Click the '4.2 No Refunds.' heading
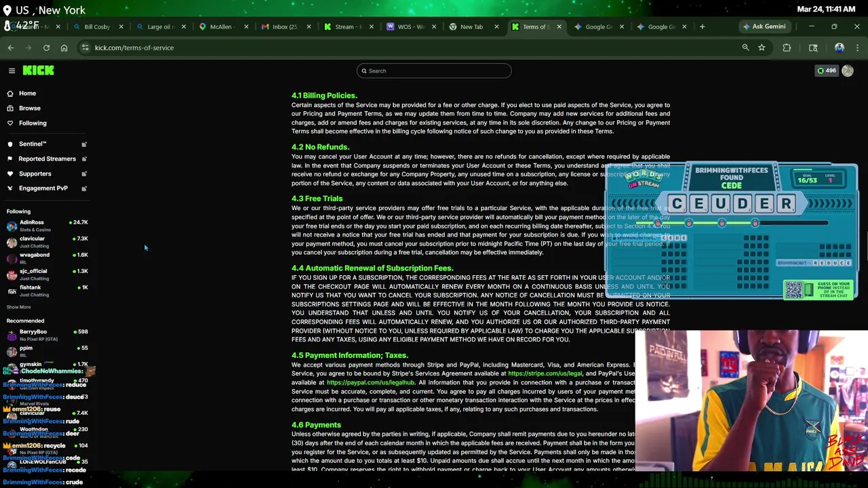The width and height of the screenshot is (868, 488). click(320, 147)
